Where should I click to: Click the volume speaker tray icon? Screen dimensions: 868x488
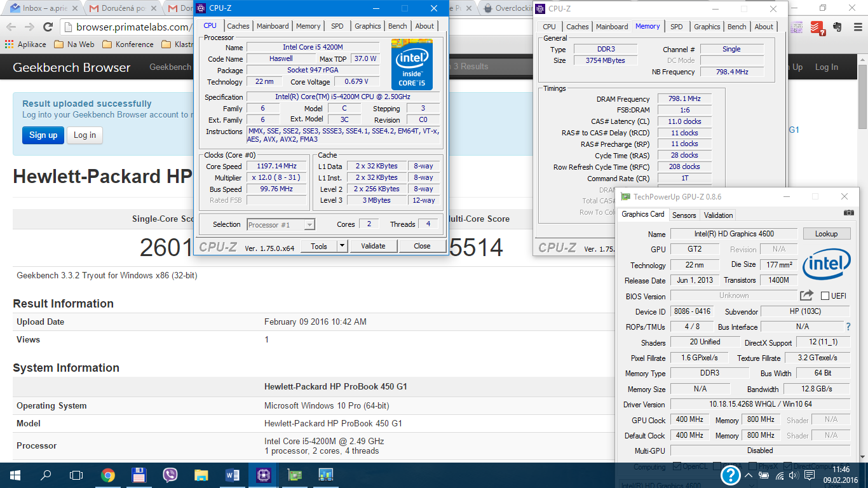tap(792, 475)
